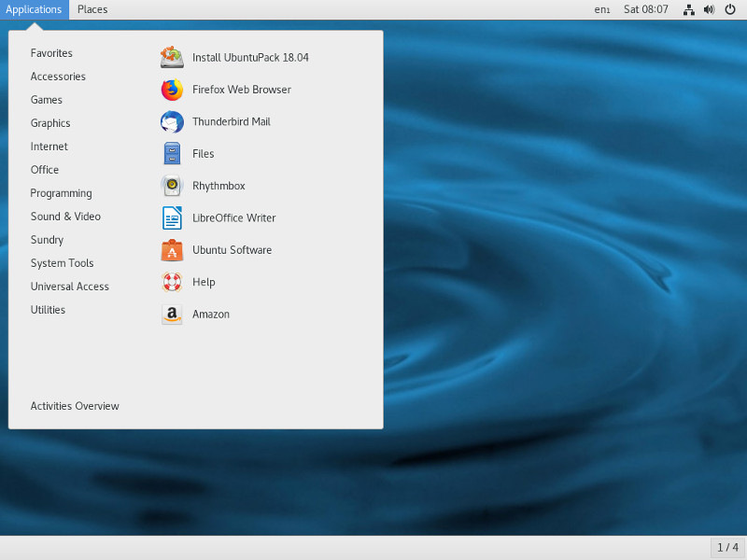Open the Accessories category
Viewport: 747px width, 560px height.
click(x=58, y=77)
